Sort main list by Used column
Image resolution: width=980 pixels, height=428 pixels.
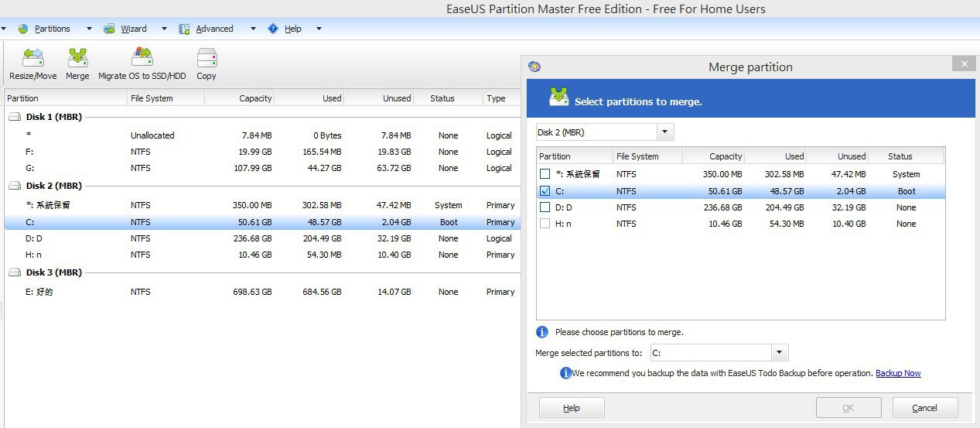click(309, 98)
